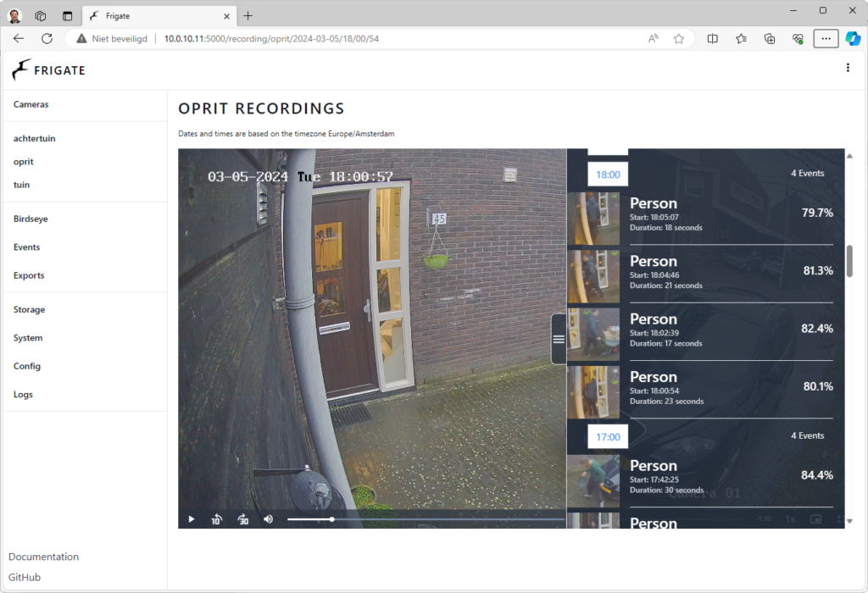
Task: Toggle the events panel drawer handle
Action: pyautogui.click(x=559, y=339)
